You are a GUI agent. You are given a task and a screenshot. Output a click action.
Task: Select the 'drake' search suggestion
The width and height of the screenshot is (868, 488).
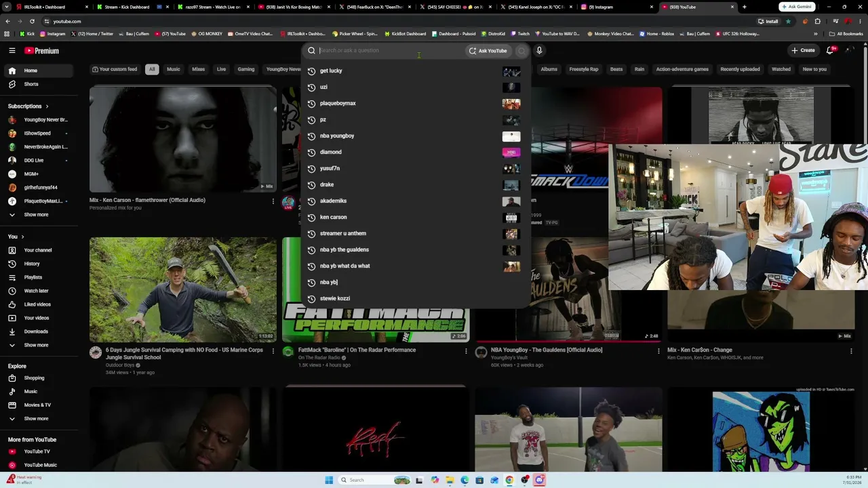tap(414, 184)
